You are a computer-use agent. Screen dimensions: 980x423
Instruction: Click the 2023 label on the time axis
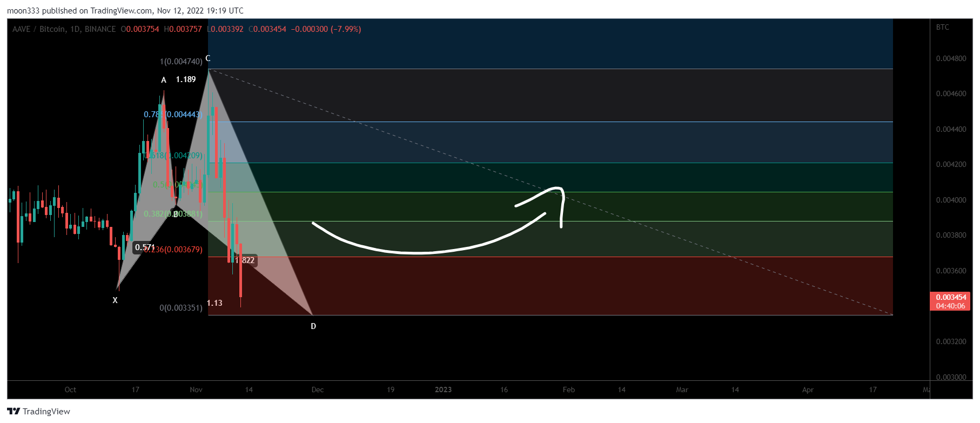pos(443,390)
